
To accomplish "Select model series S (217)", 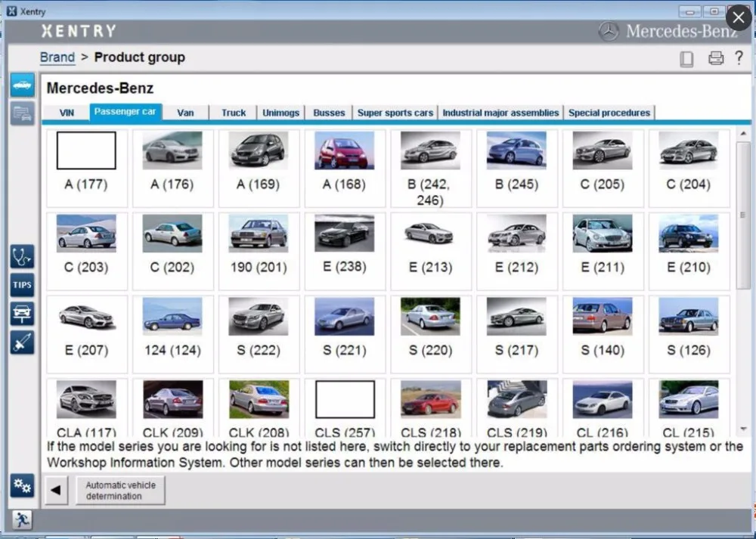I will click(517, 334).
